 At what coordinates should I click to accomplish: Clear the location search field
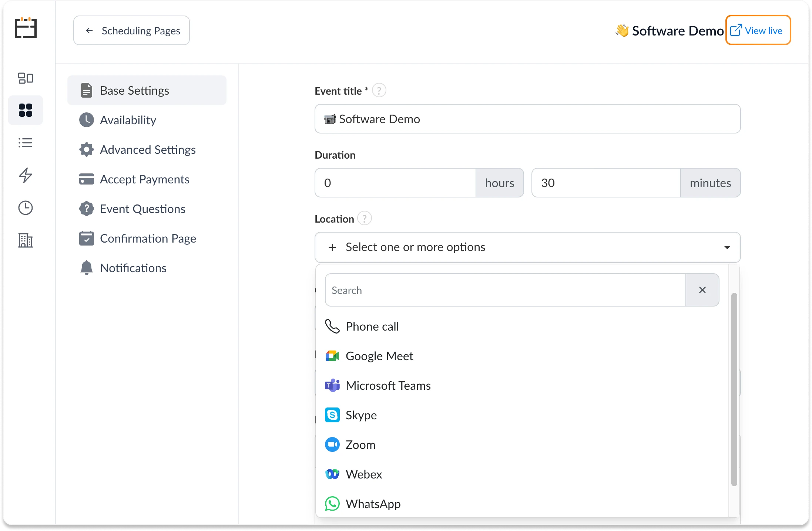coord(702,290)
